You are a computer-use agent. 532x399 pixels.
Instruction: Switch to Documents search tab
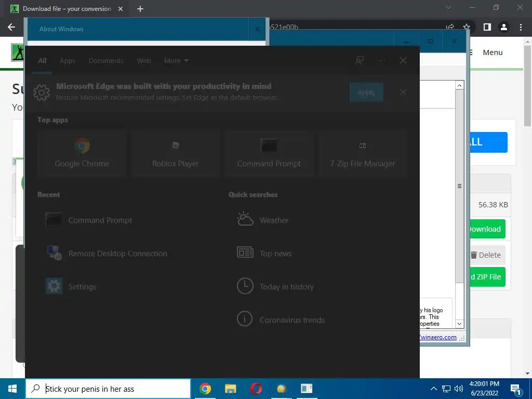pos(106,61)
